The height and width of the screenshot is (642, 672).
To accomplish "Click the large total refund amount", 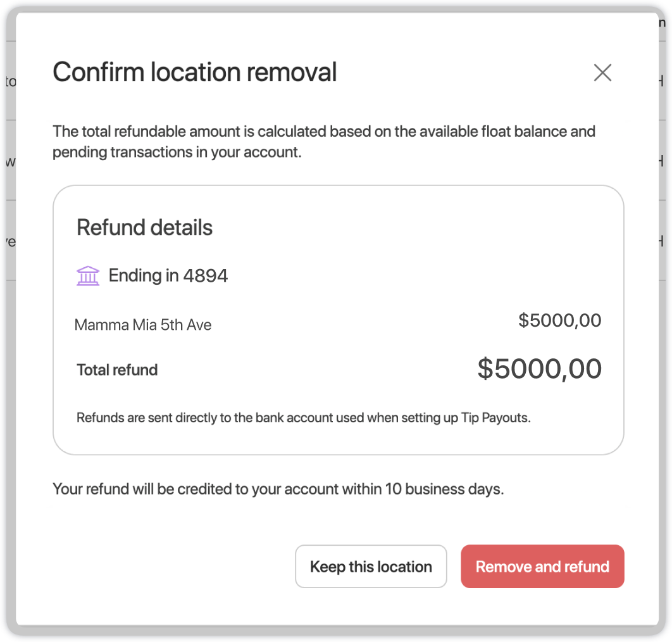I will tap(539, 368).
